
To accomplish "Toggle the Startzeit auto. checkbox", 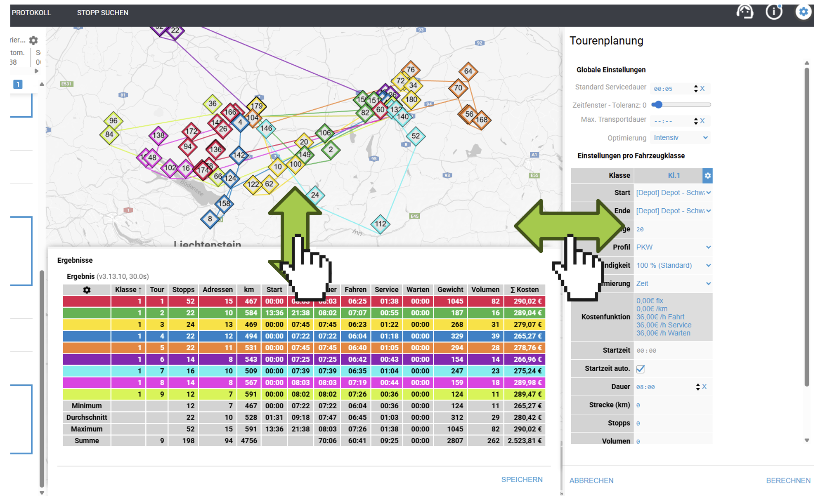I will point(641,369).
